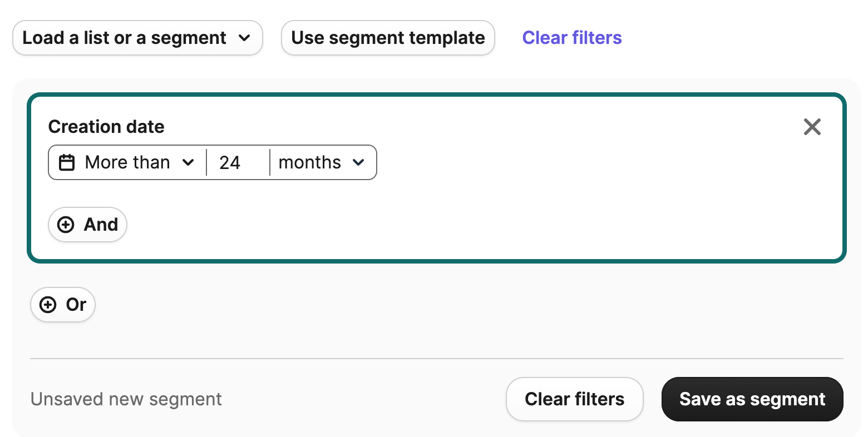868x437 pixels.
Task: Click the plus icon beside Or
Action: click(x=48, y=305)
